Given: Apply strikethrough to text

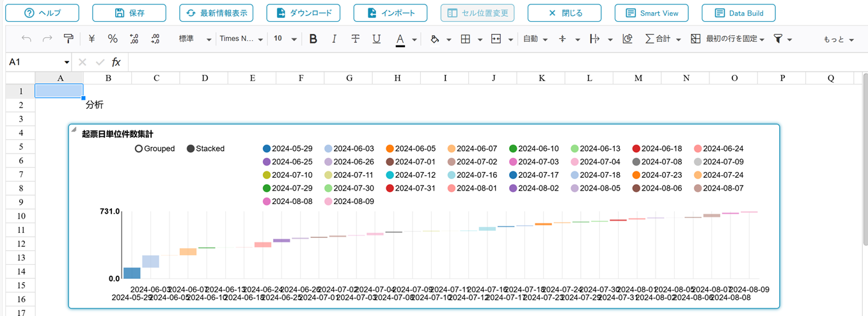Looking at the screenshot, I should tap(355, 39).
